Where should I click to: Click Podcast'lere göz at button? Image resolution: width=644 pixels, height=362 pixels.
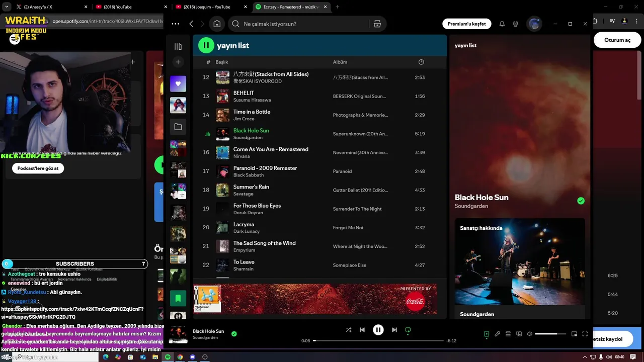click(x=38, y=168)
